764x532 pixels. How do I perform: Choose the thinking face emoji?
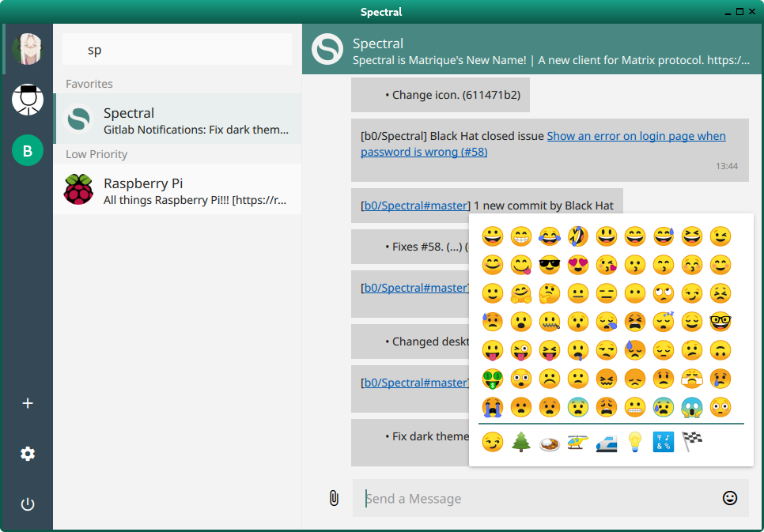click(x=549, y=293)
